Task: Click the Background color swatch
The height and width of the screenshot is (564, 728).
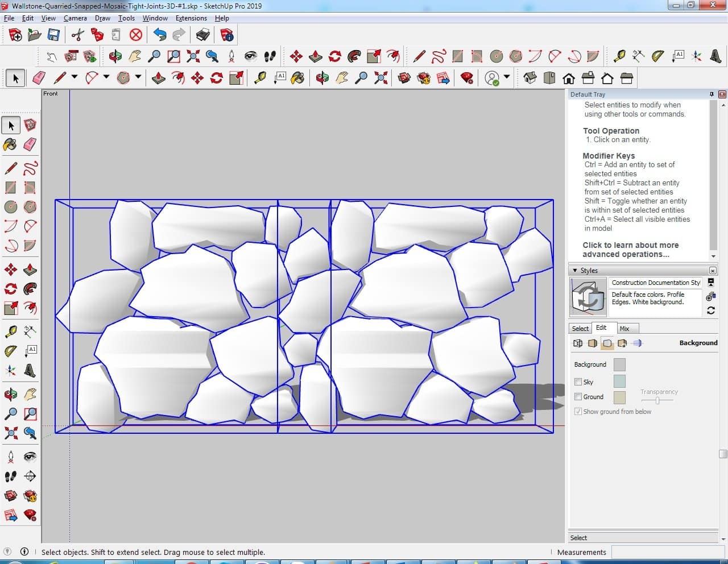Action: [619, 364]
